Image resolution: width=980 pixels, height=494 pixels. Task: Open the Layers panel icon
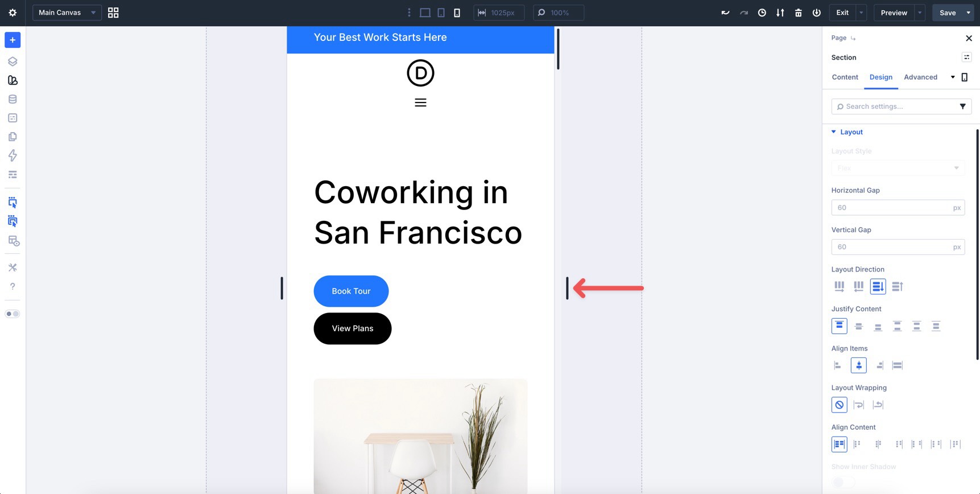pyautogui.click(x=13, y=61)
